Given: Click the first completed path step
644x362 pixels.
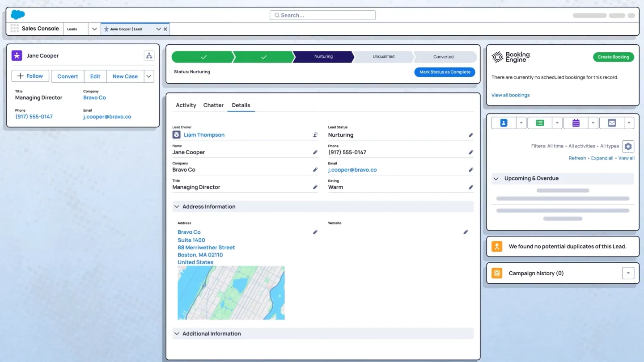Looking at the screenshot, I should (x=203, y=57).
